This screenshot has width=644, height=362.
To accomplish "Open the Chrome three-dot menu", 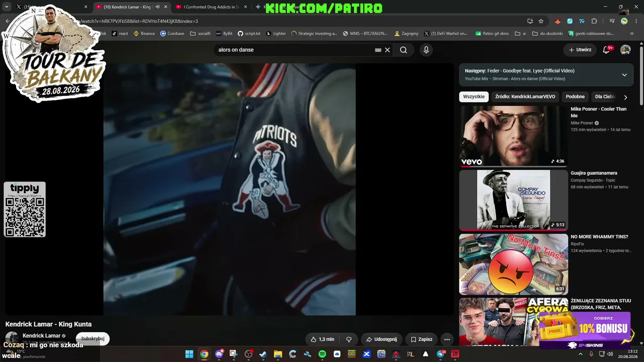I will pos(635,21).
